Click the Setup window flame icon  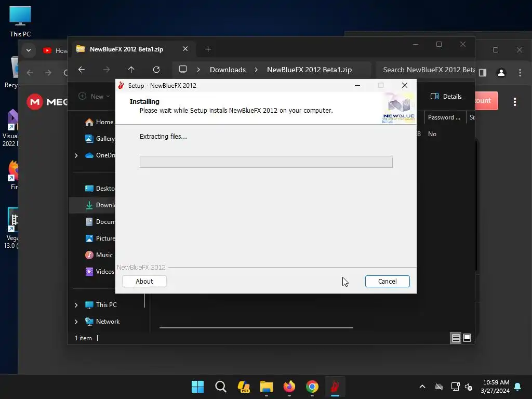pos(121,86)
